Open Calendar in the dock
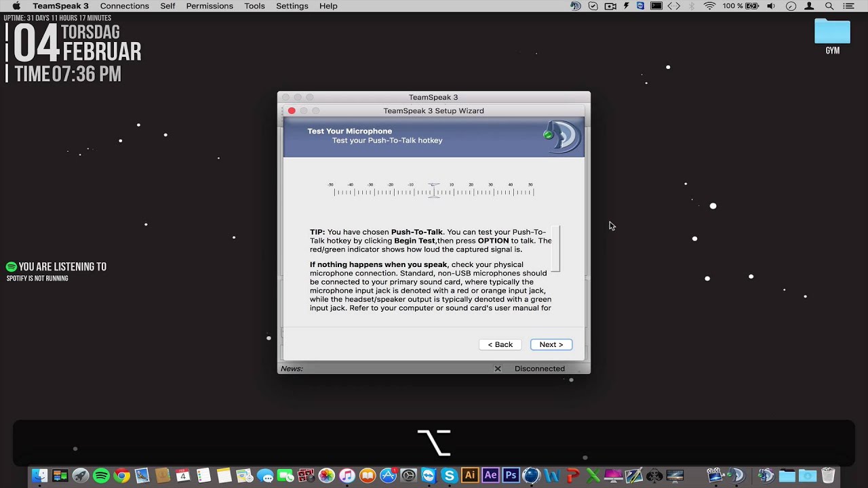This screenshot has width=868, height=488. pos(183,476)
